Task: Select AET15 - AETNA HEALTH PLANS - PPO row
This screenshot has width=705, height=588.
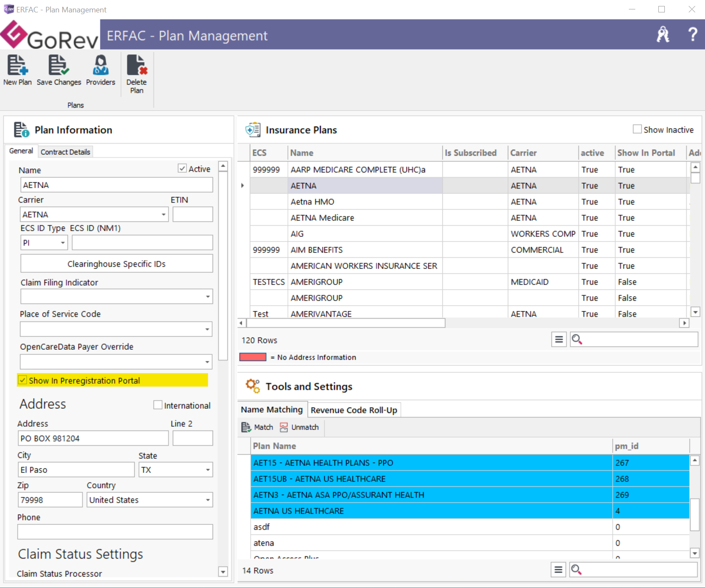Action: [470, 463]
